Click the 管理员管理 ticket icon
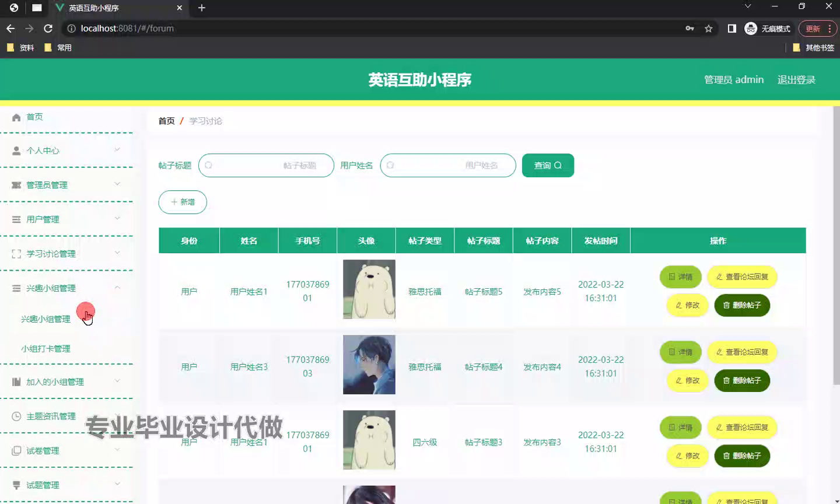The height and width of the screenshot is (504, 840). pos(16,185)
